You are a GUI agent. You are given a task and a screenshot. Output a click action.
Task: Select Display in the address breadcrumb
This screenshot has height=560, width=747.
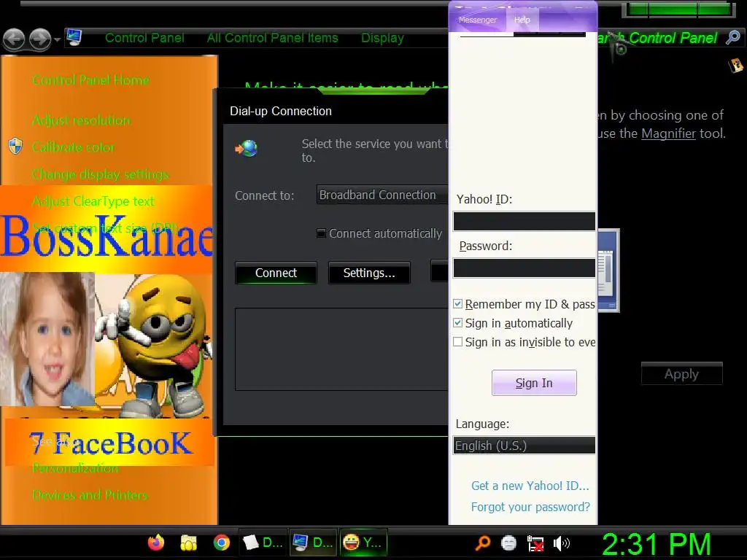coord(382,38)
